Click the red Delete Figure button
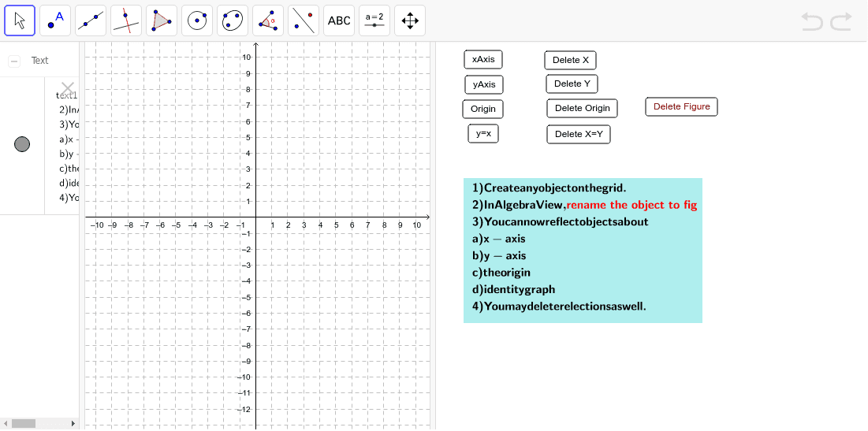This screenshot has height=431, width=868. 681,107
